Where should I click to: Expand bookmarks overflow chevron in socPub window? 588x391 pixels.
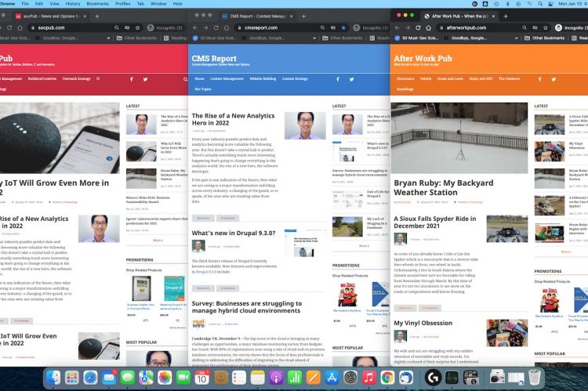click(x=108, y=38)
